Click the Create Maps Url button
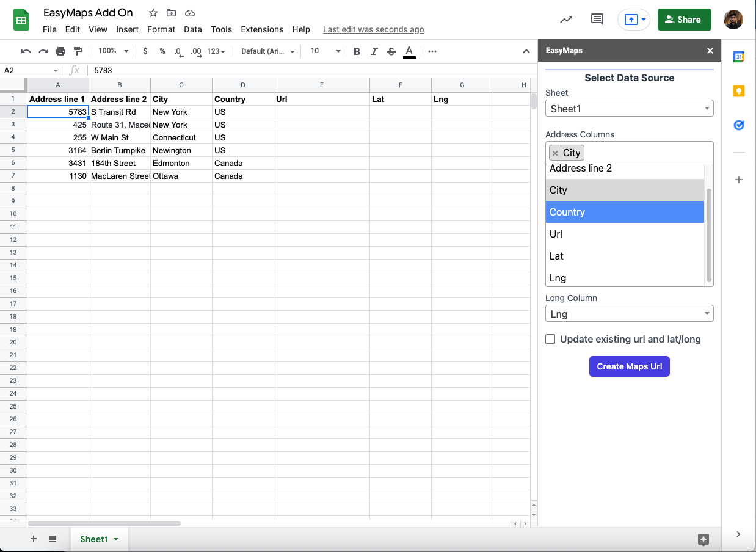 (630, 366)
